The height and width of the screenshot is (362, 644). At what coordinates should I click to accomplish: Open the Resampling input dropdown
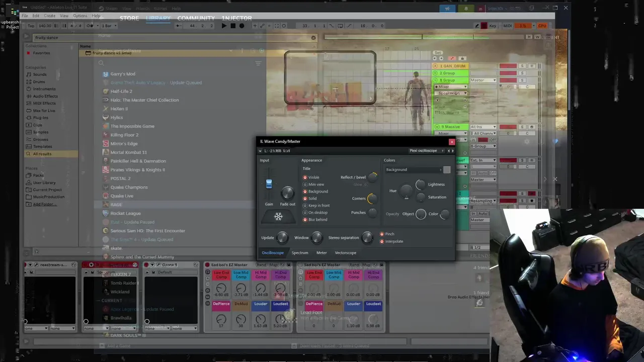483,201
